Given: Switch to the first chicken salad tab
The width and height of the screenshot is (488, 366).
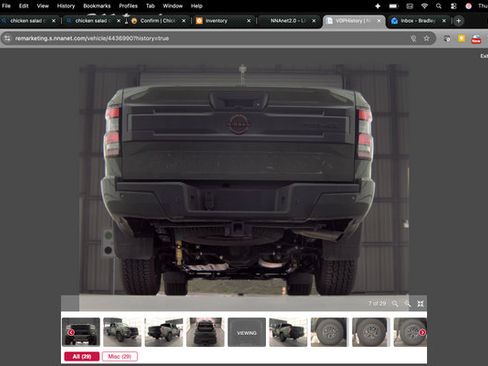Looking at the screenshot, I should [27, 21].
